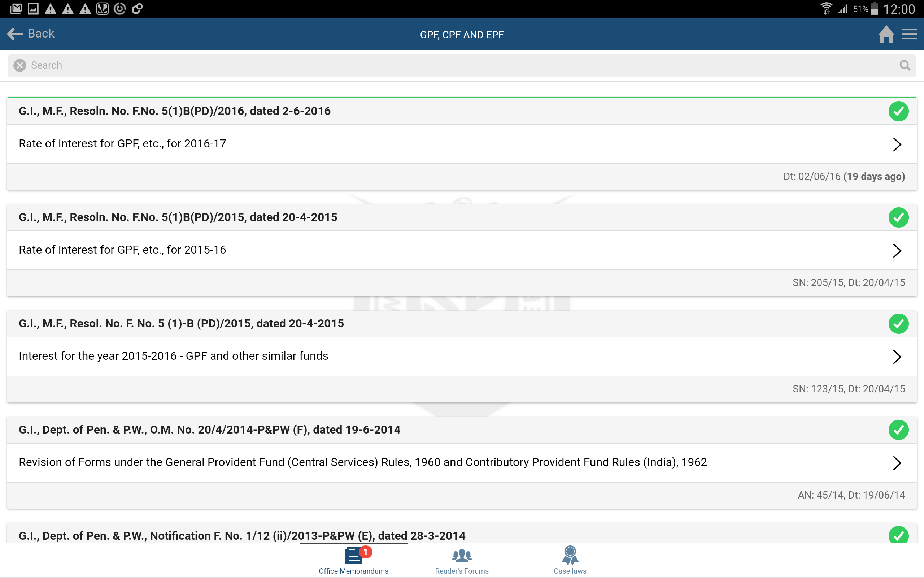Tap text AN: 45/14, Dt: 19/06/14

(x=851, y=495)
